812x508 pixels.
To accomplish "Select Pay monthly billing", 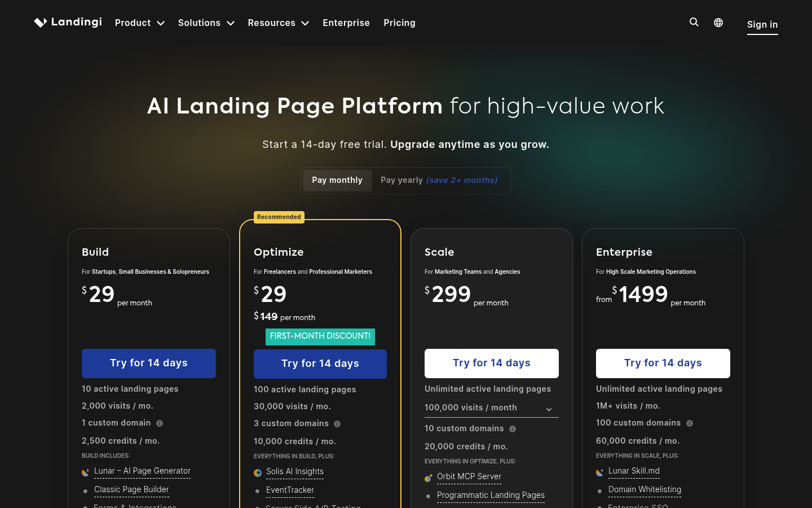I will click(x=337, y=180).
